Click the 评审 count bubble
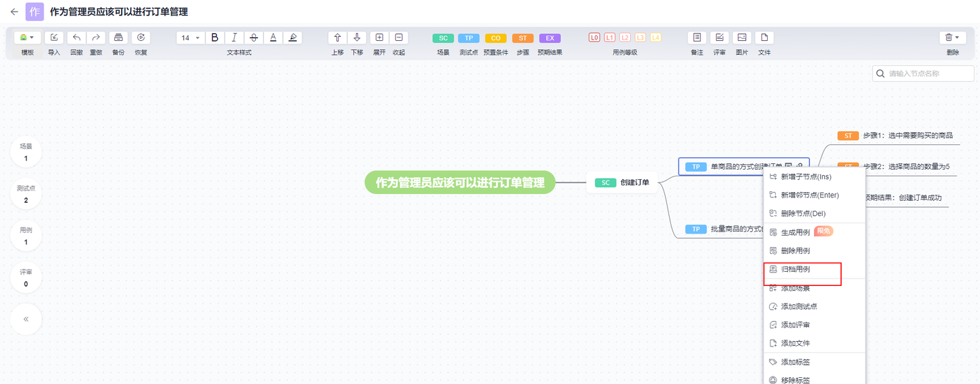980x384 pixels. (x=26, y=277)
